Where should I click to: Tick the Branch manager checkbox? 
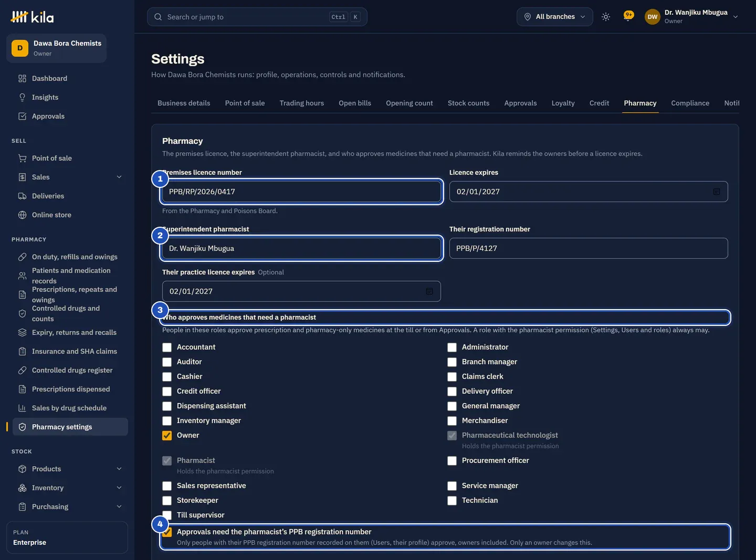point(452,362)
